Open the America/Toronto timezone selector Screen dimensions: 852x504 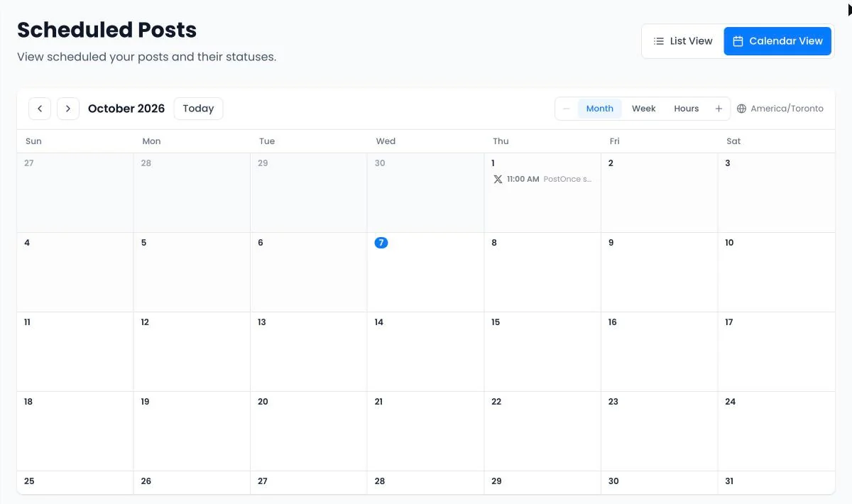coord(780,109)
